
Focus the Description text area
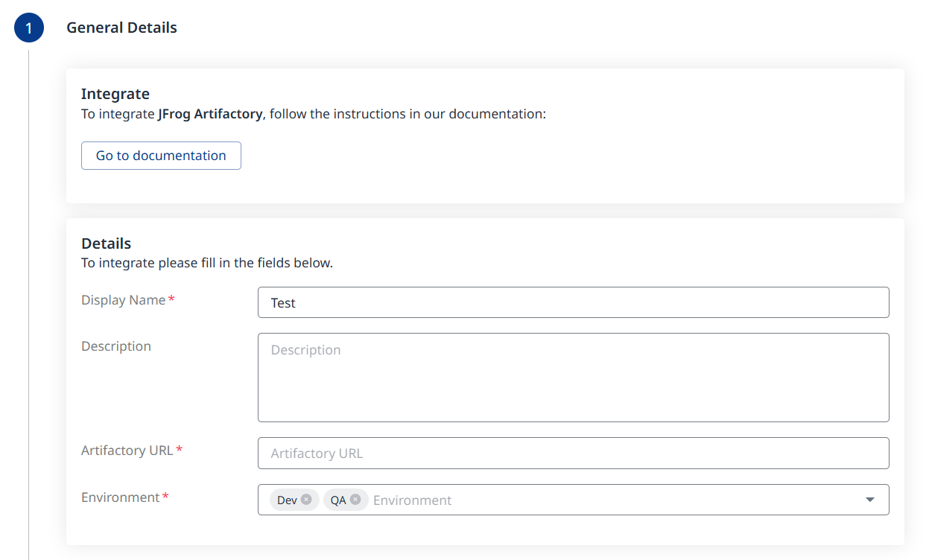click(573, 378)
